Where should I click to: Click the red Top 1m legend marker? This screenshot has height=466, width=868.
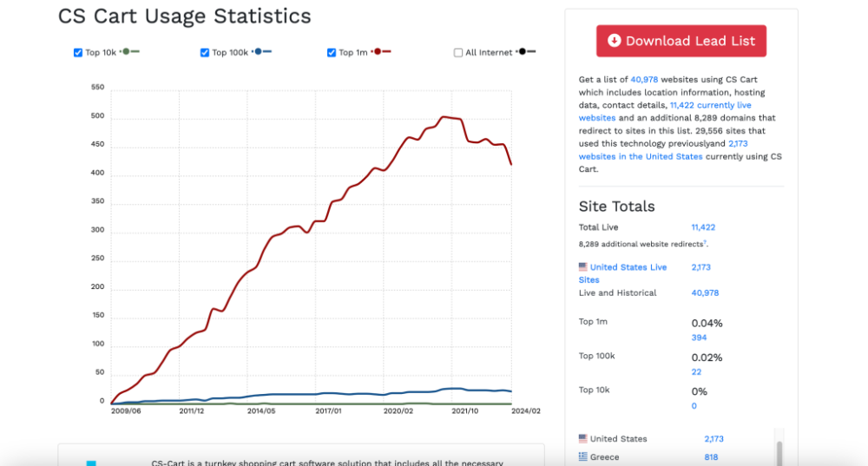(382, 52)
